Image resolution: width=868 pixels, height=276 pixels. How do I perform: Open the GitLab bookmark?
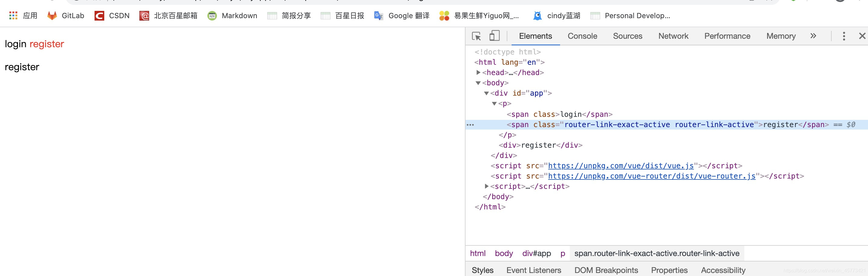click(66, 15)
